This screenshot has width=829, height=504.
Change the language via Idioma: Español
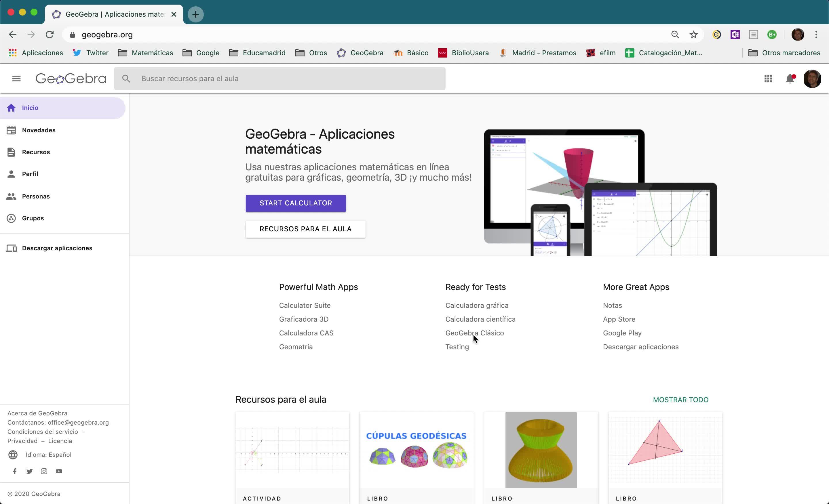coord(48,455)
